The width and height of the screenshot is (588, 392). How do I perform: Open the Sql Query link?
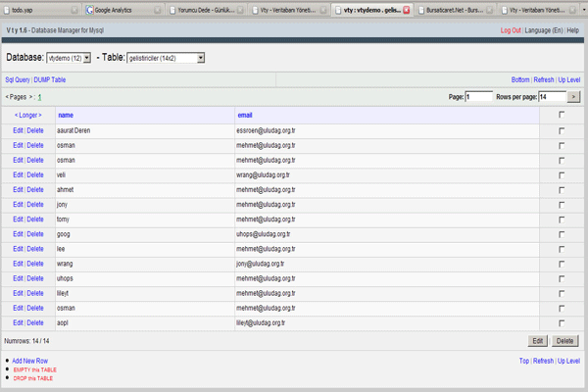tap(17, 79)
